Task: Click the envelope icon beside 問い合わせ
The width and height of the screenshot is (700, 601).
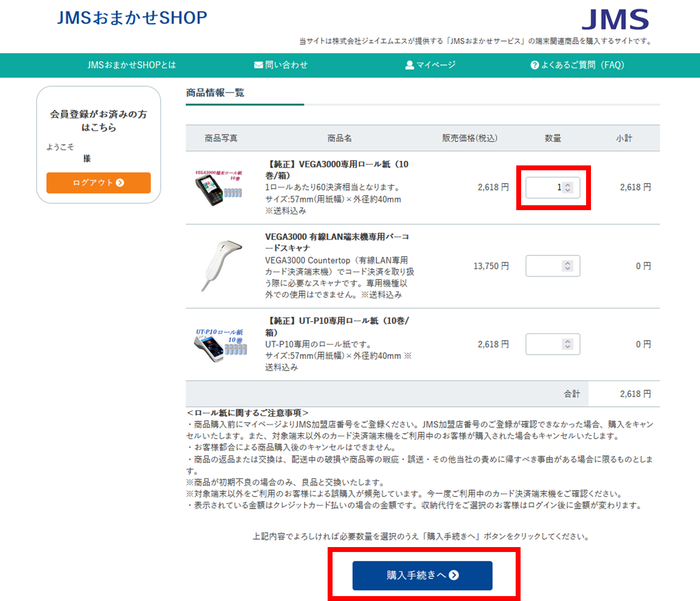Action: [258, 65]
